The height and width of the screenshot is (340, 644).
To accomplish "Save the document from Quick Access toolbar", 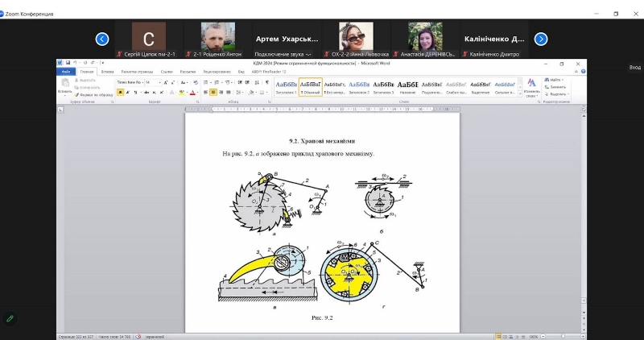I will tap(68, 63).
